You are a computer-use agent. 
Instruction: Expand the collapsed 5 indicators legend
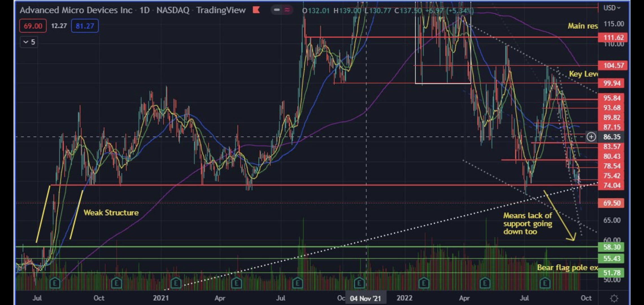click(29, 42)
